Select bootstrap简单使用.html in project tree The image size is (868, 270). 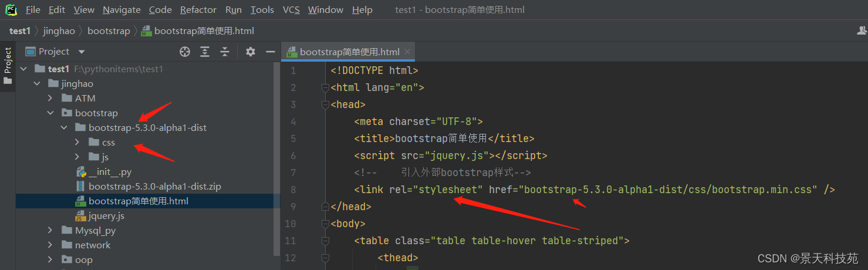tap(139, 201)
